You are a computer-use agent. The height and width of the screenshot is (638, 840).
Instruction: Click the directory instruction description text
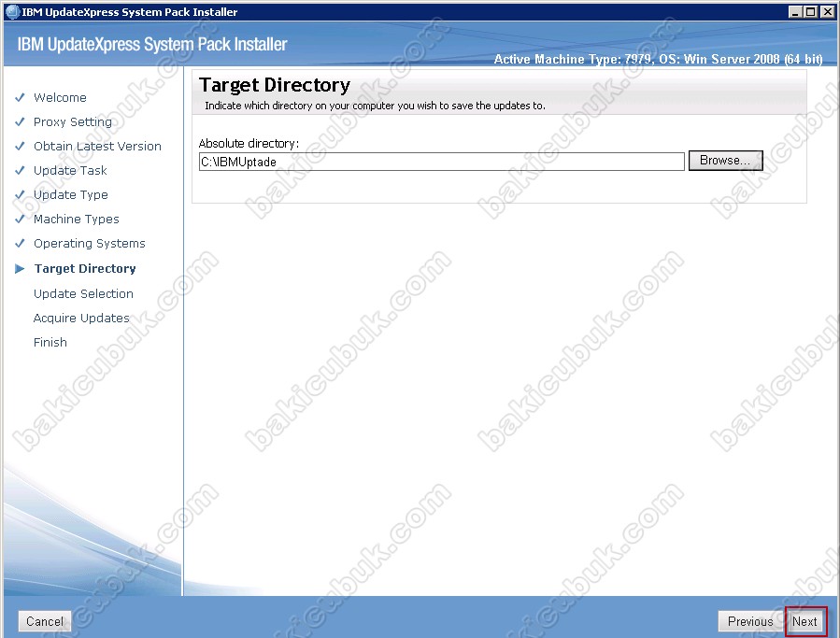click(375, 106)
